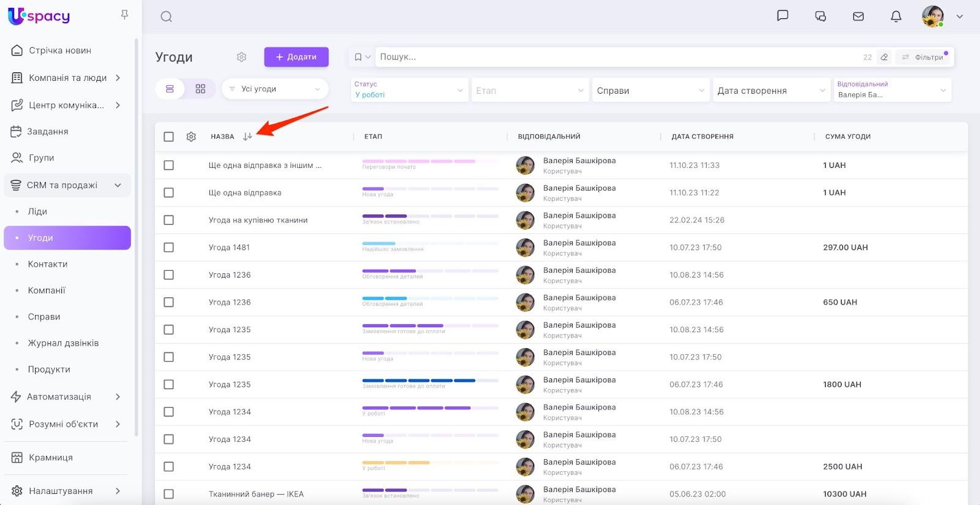Open the Фільтри button
Viewport: 980px width, 505px height.
coord(924,57)
